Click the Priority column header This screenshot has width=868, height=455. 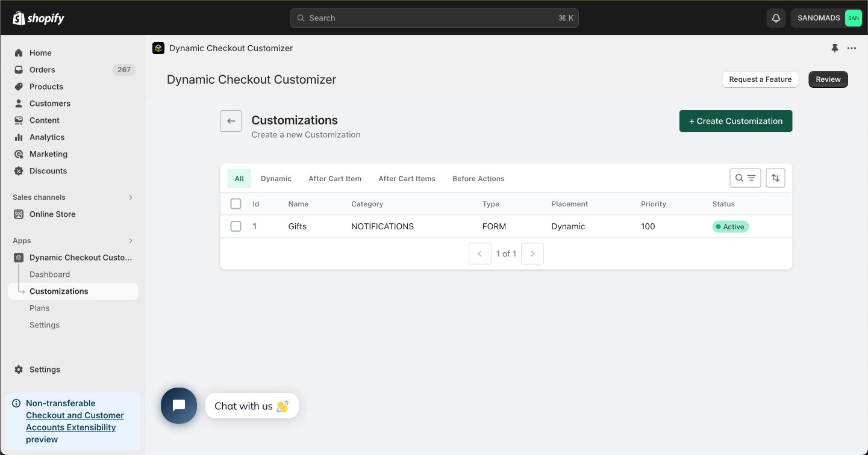(654, 204)
